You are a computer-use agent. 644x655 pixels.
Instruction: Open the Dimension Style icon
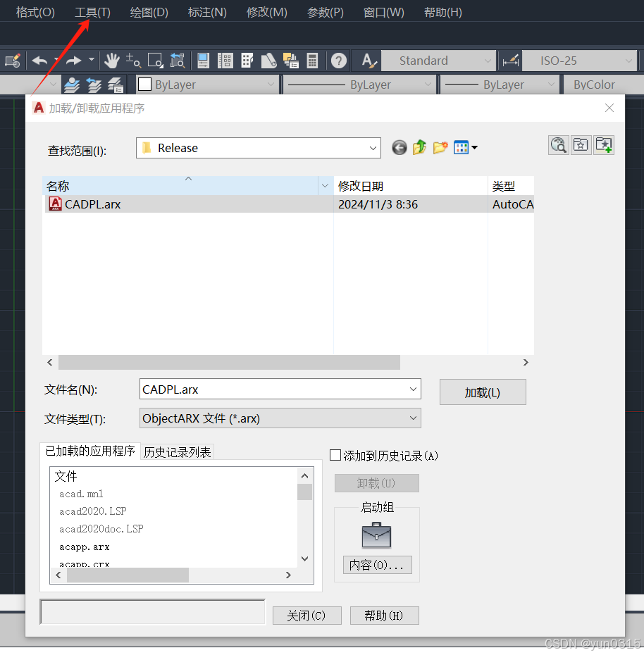(x=511, y=61)
